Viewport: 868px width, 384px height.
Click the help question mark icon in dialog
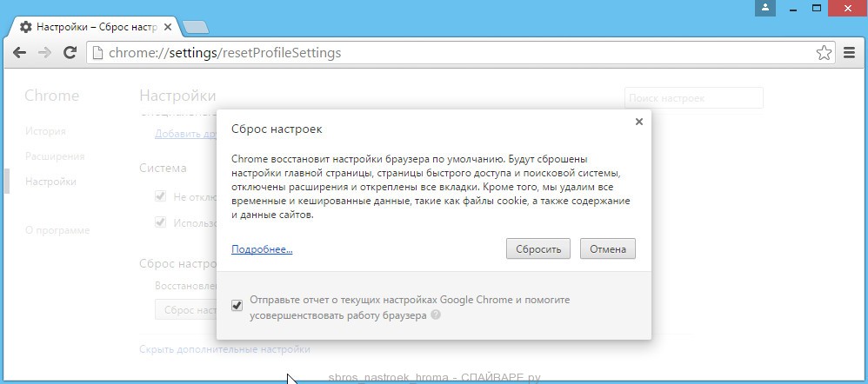coord(436,315)
